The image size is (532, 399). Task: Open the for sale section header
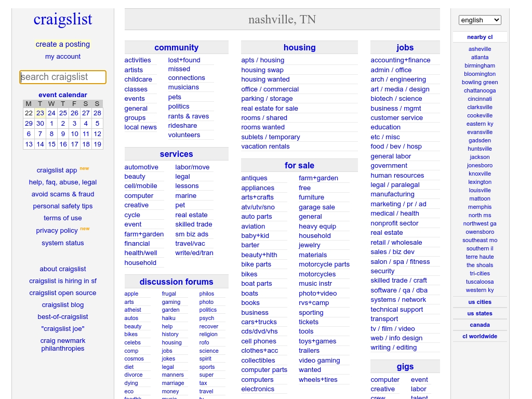coord(300,166)
